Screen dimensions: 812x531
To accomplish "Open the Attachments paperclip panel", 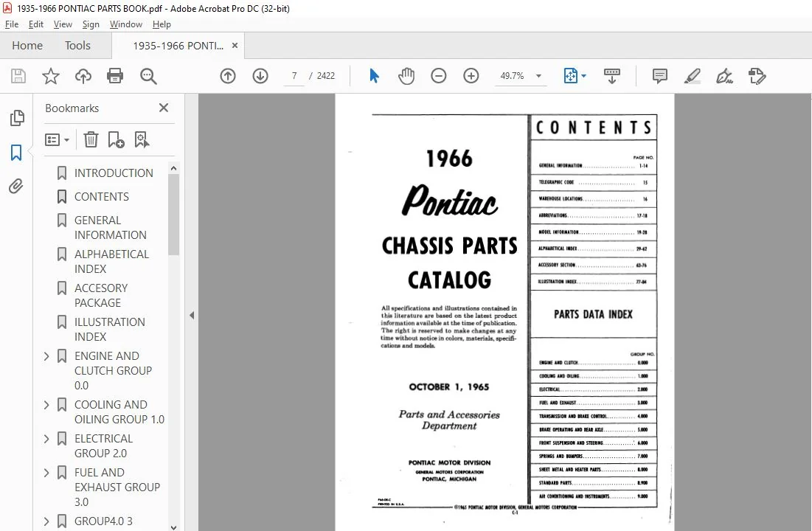I will [x=16, y=187].
